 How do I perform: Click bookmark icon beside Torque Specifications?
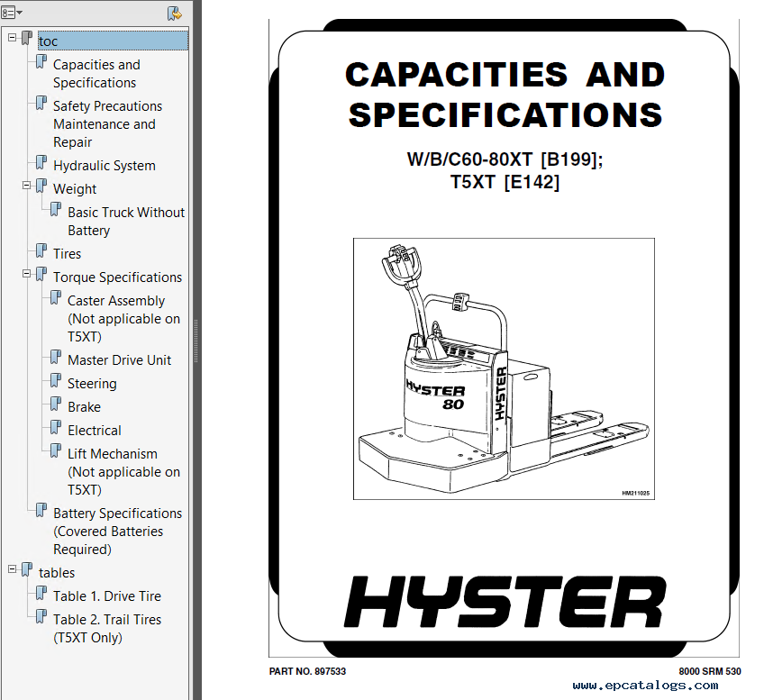(41, 274)
